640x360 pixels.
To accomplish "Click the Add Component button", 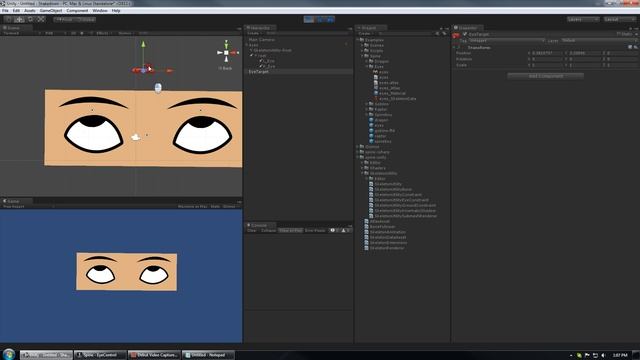I will tap(545, 76).
